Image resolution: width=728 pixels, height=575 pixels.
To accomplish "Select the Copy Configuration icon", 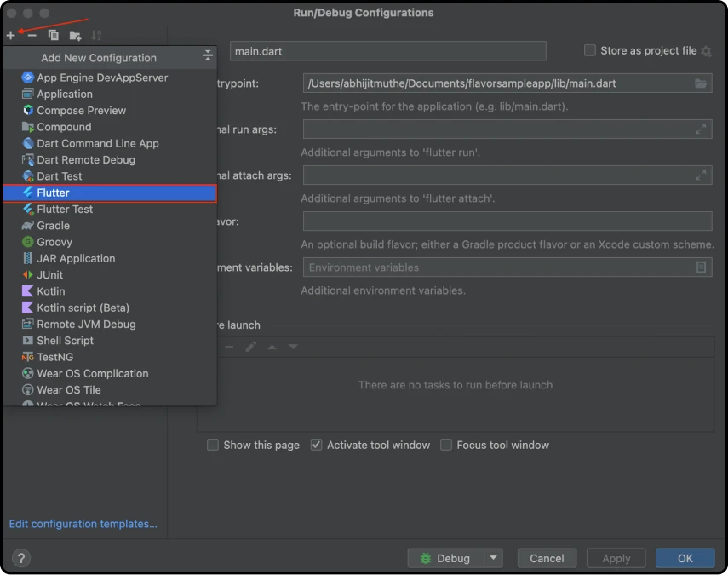I will click(53, 35).
